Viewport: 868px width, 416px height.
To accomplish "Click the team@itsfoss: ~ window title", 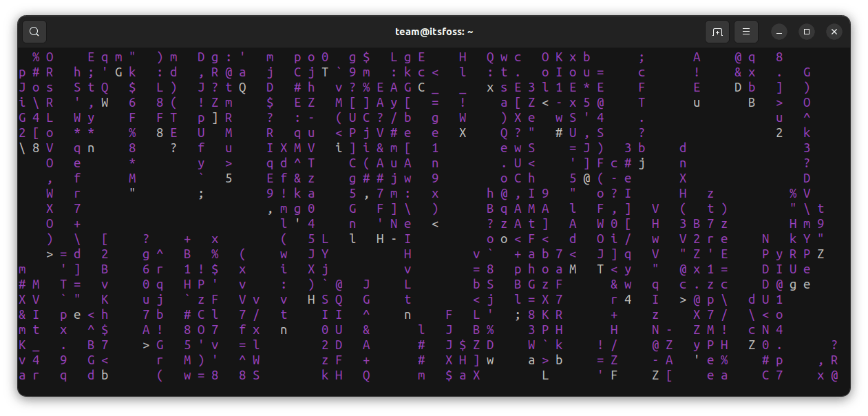I will coord(434,32).
